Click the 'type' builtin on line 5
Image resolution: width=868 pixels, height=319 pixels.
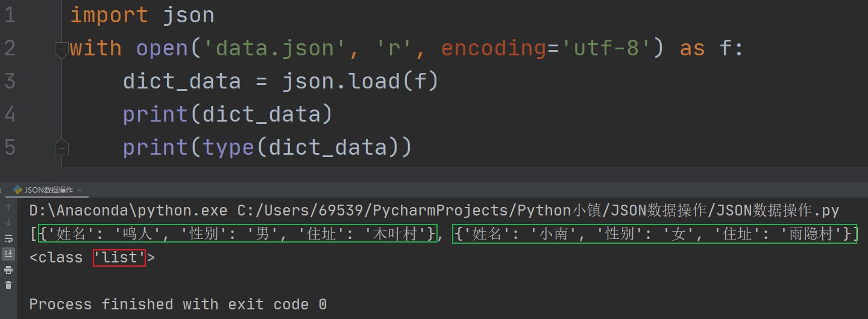click(228, 147)
